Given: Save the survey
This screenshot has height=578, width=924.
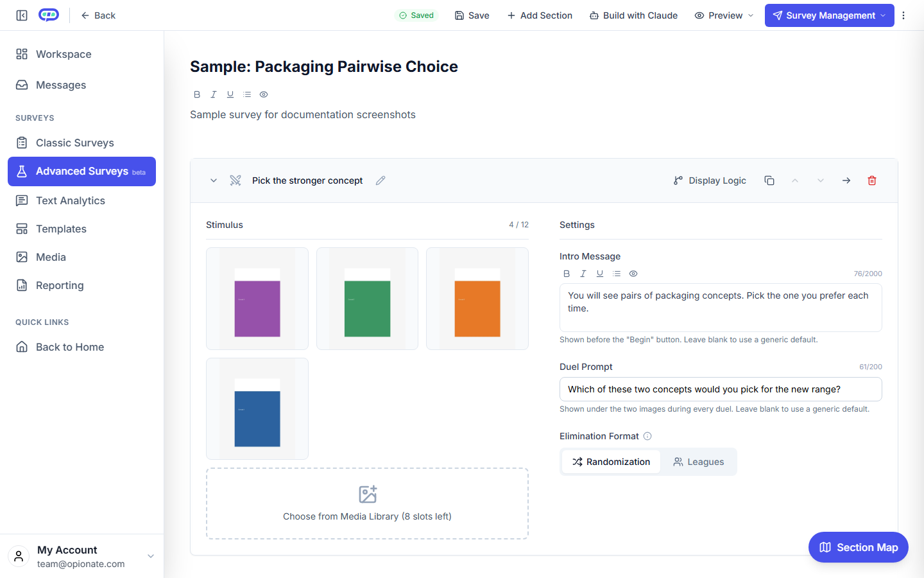Looking at the screenshot, I should pos(472,15).
